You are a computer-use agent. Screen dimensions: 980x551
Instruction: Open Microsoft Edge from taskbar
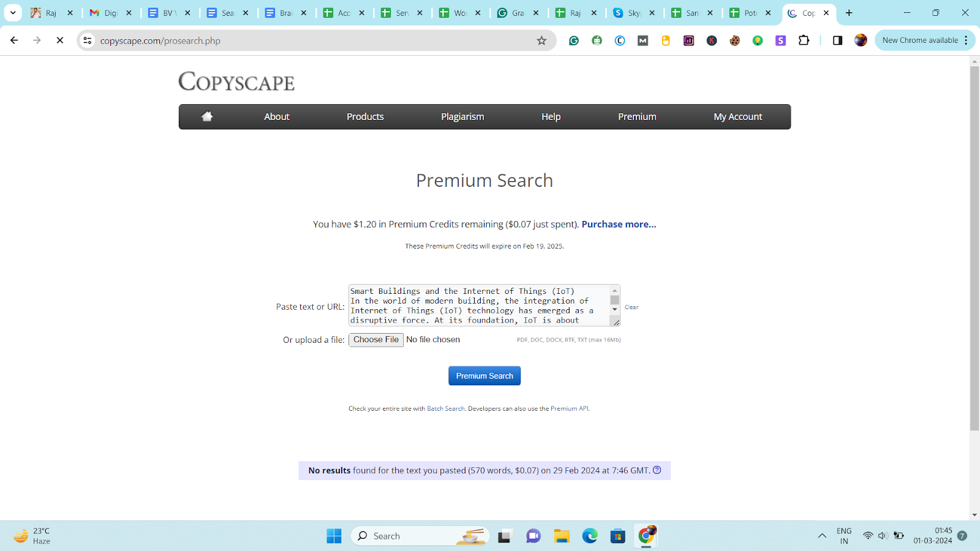pos(590,536)
